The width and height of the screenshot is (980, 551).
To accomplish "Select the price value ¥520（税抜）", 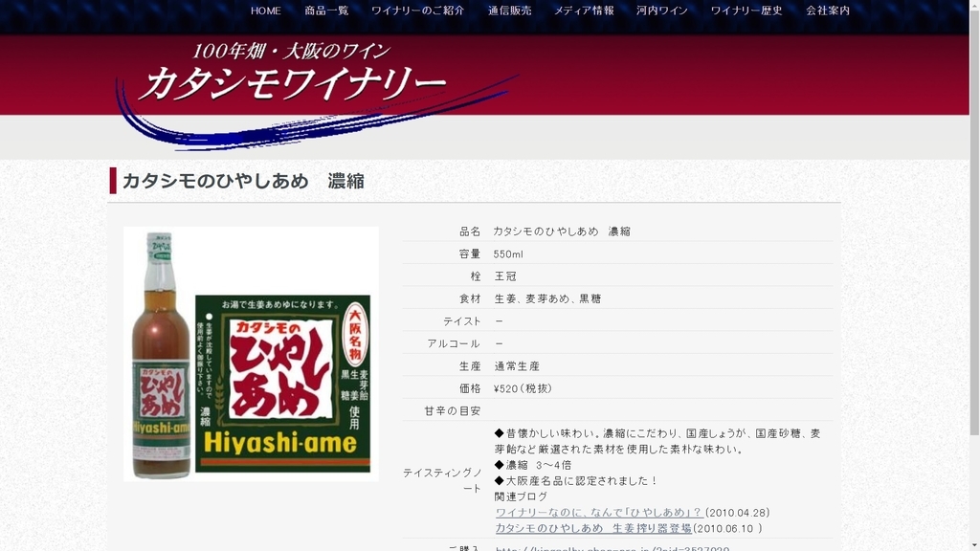I will pyautogui.click(x=523, y=388).
